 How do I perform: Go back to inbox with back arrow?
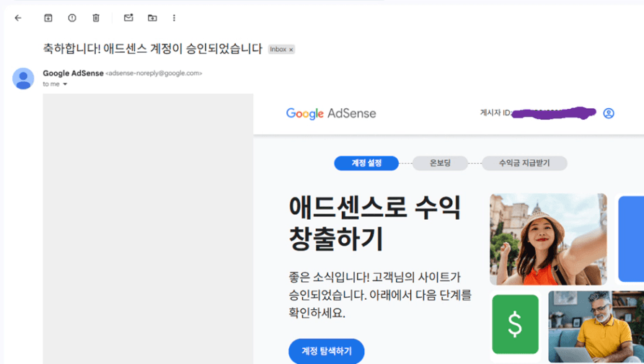[x=18, y=18]
